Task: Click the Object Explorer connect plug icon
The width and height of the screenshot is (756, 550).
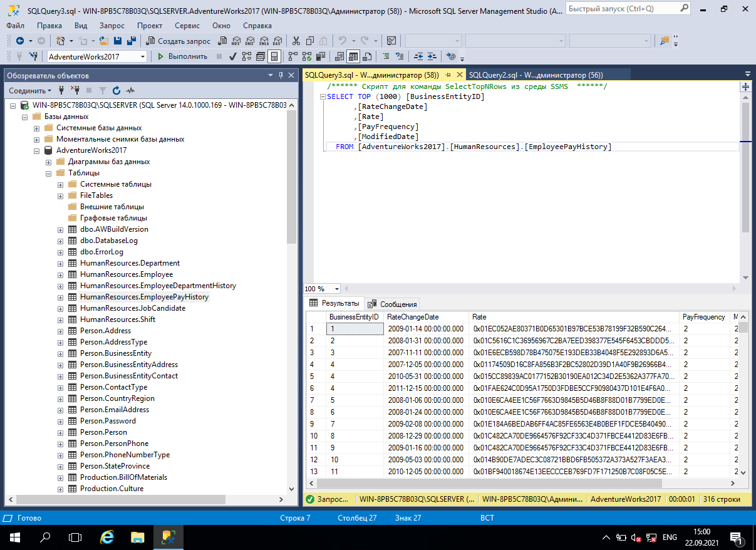Action: pos(61,90)
